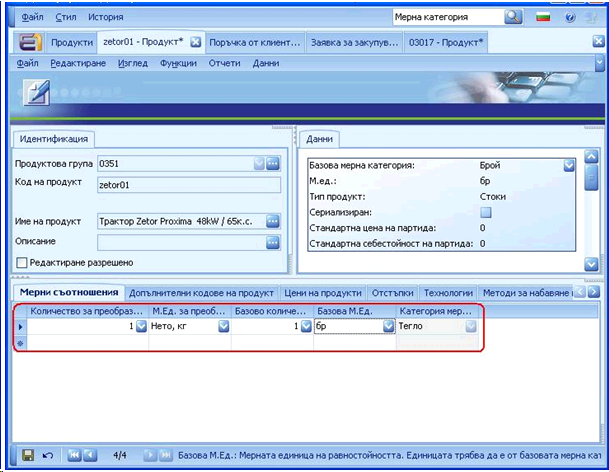Select the Данни panel tab
The width and height of the screenshot is (609, 472).
point(319,139)
